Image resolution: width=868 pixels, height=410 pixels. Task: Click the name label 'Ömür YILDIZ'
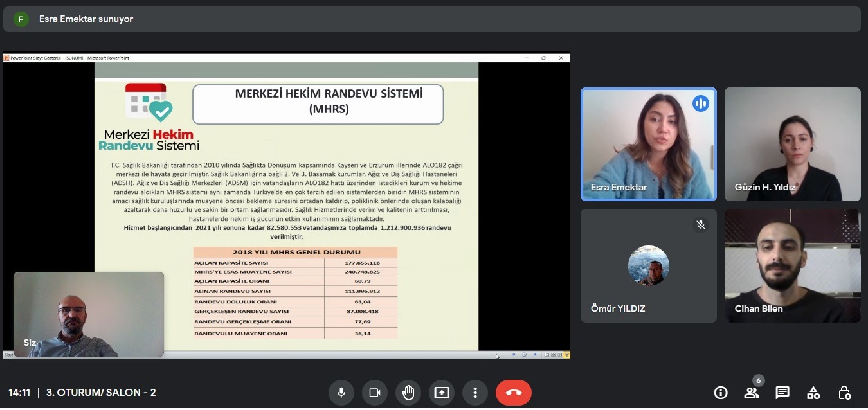618,308
